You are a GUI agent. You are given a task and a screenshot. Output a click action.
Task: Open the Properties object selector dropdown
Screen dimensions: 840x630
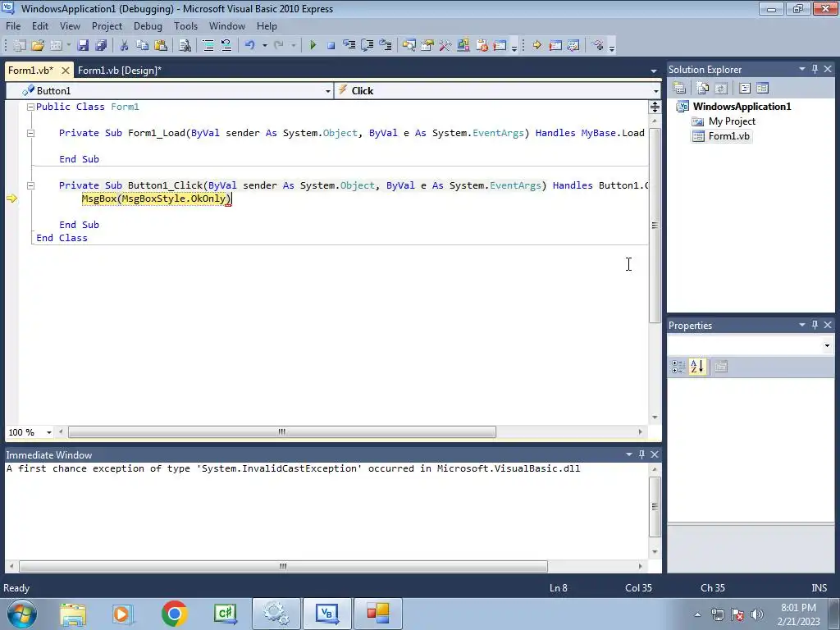[827, 345]
